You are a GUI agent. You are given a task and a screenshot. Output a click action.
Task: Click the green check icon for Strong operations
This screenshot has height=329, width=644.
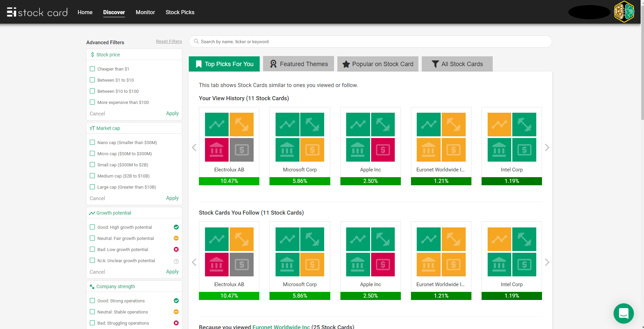pos(176,301)
